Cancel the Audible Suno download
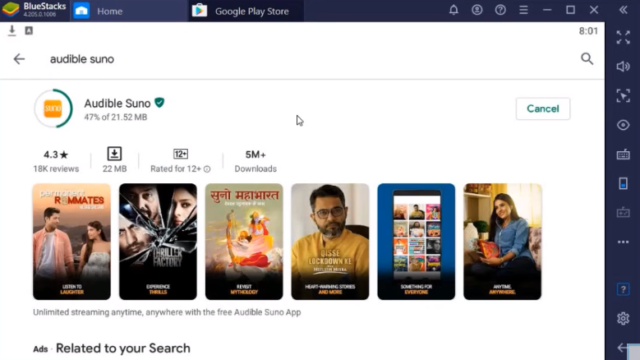 coord(543,109)
